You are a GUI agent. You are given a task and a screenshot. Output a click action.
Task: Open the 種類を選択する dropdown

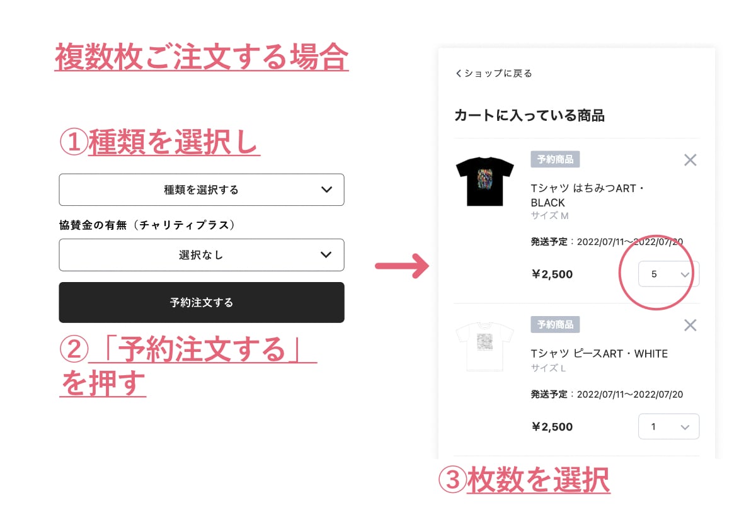(x=201, y=190)
